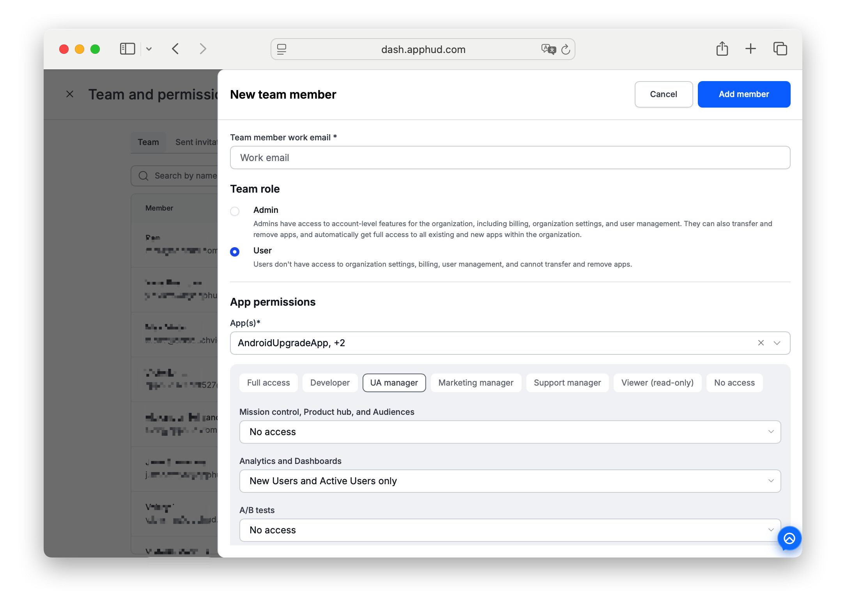
Task: Show the tab overview icon
Action: point(780,49)
